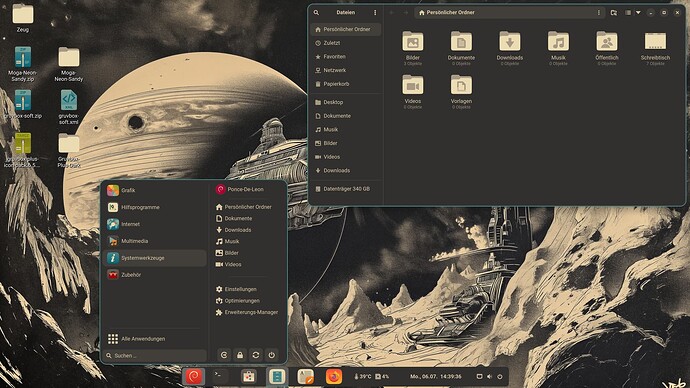Click the restart icon in app menu
This screenshot has height=388, width=690.
tap(256, 355)
